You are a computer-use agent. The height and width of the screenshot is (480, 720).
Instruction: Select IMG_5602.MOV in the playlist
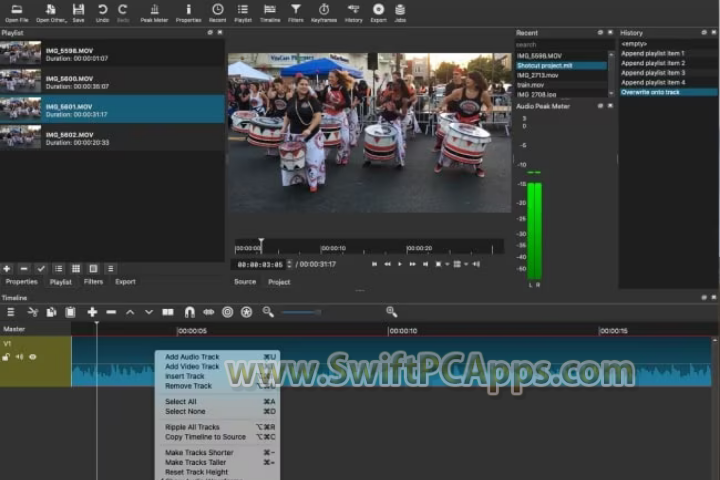click(112, 137)
